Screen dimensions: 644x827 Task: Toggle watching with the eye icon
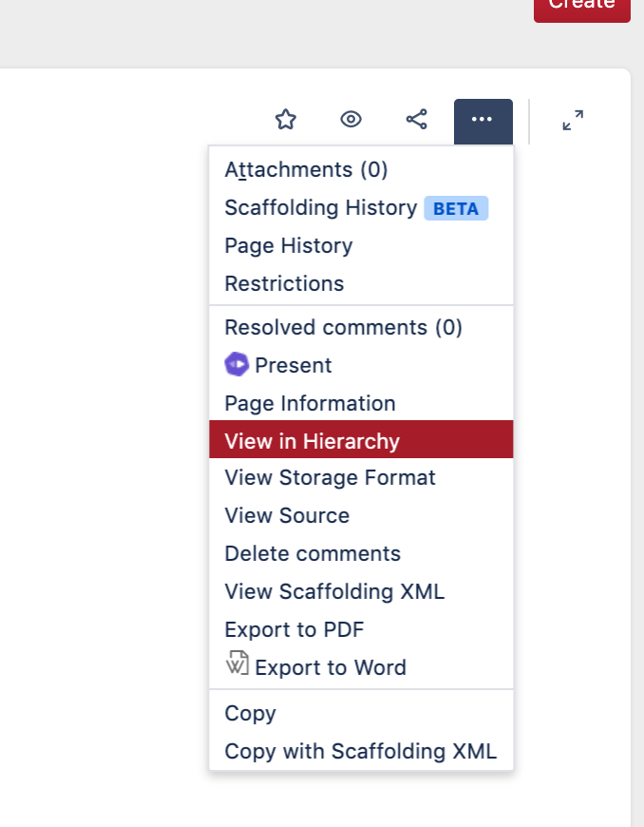tap(351, 120)
